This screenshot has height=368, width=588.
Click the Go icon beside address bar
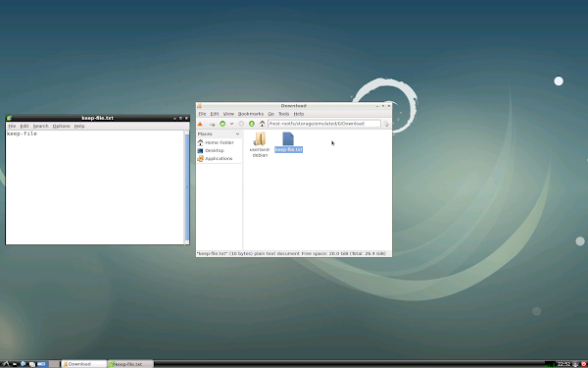[x=386, y=124]
